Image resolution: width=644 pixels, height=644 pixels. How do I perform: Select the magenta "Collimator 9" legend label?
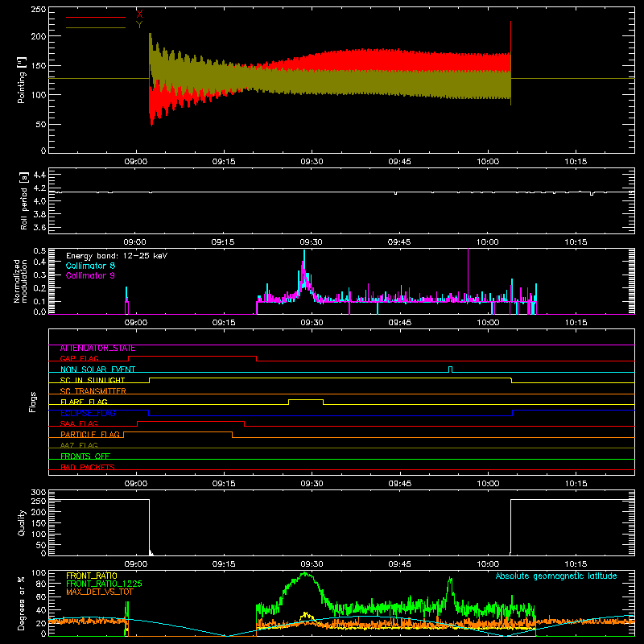[90, 275]
